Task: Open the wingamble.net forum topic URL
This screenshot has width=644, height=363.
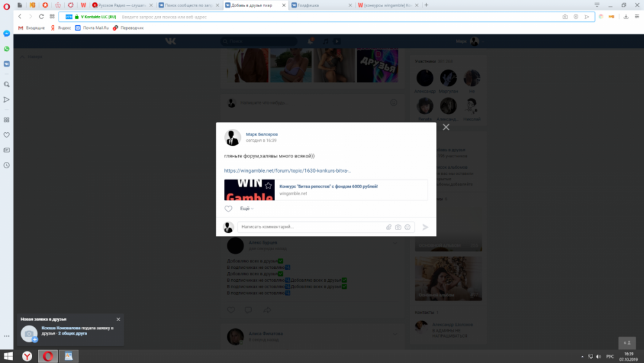Action: (287, 171)
